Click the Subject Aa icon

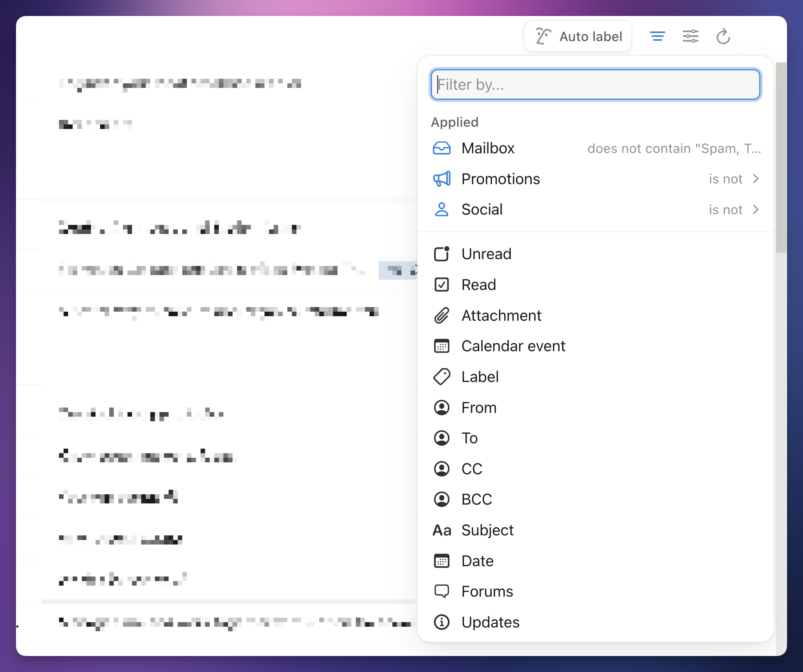pos(441,530)
